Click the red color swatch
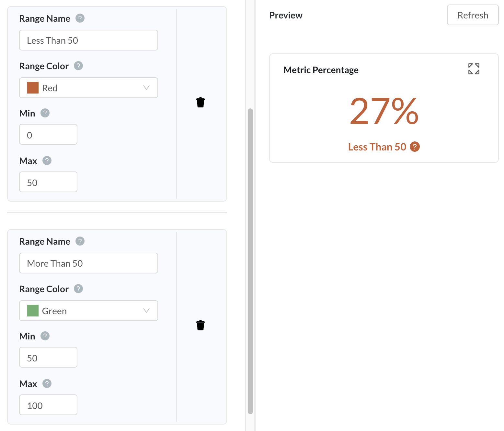 coord(33,88)
